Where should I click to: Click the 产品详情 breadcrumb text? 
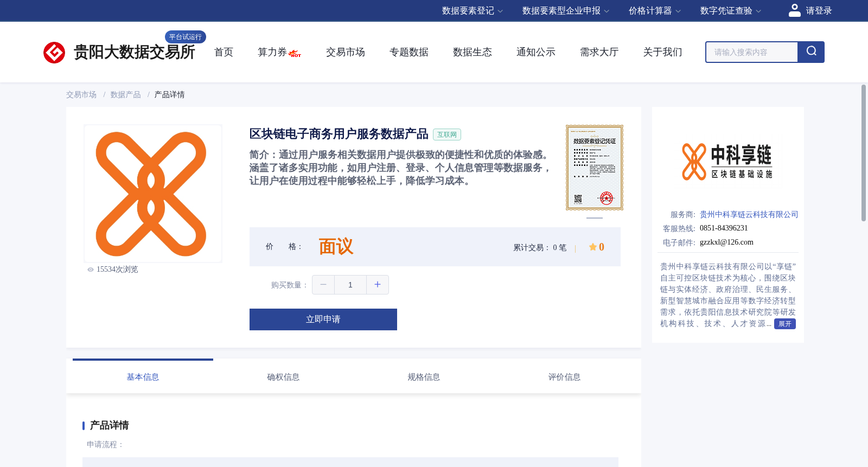click(x=169, y=95)
